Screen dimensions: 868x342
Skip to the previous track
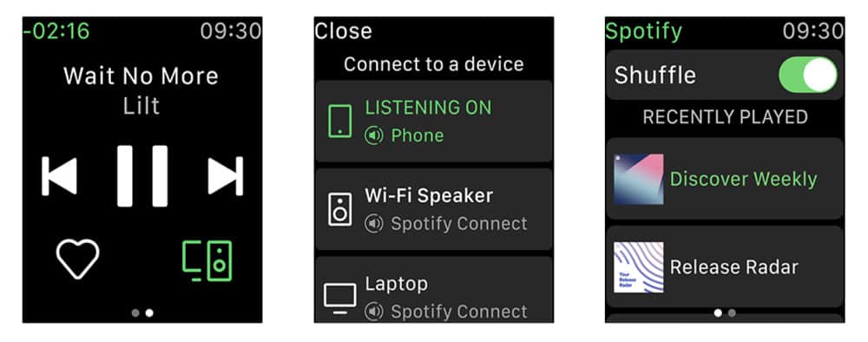59,176
